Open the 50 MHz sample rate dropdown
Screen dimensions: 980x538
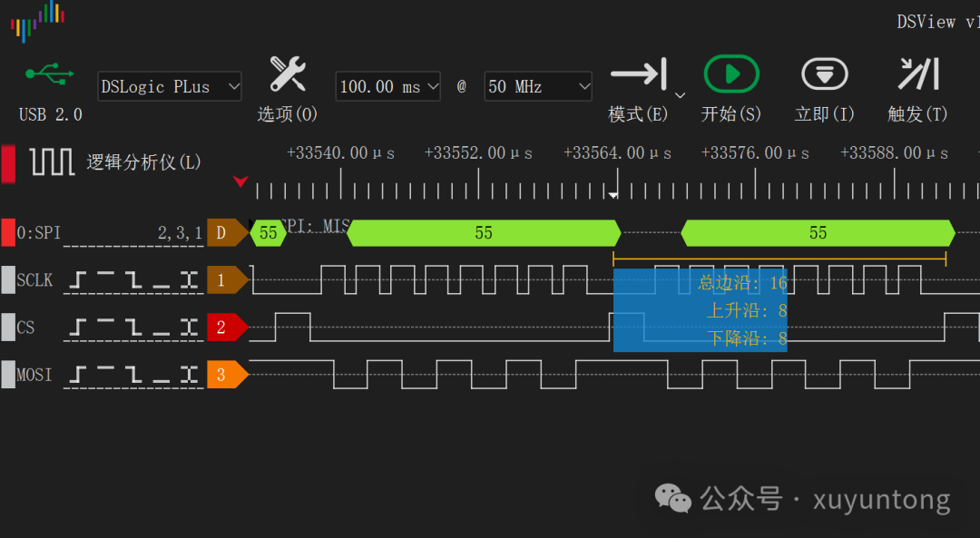(x=538, y=86)
